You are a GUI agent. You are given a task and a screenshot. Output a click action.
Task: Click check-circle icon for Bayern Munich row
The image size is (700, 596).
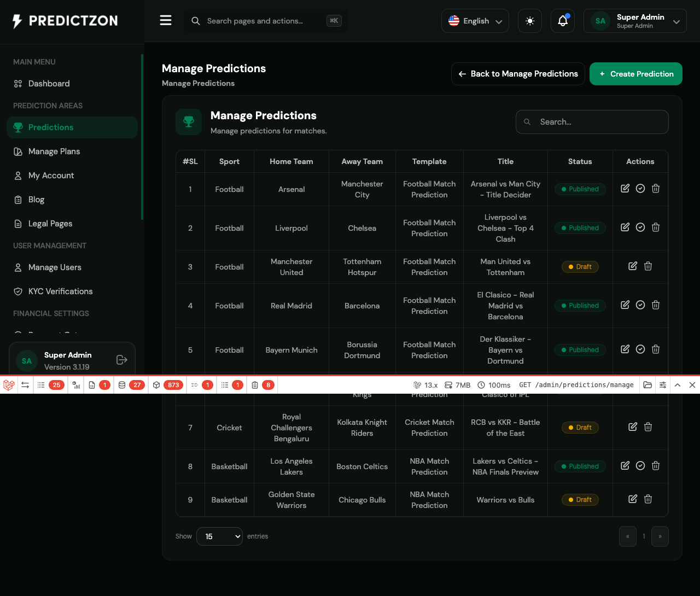[x=640, y=349]
